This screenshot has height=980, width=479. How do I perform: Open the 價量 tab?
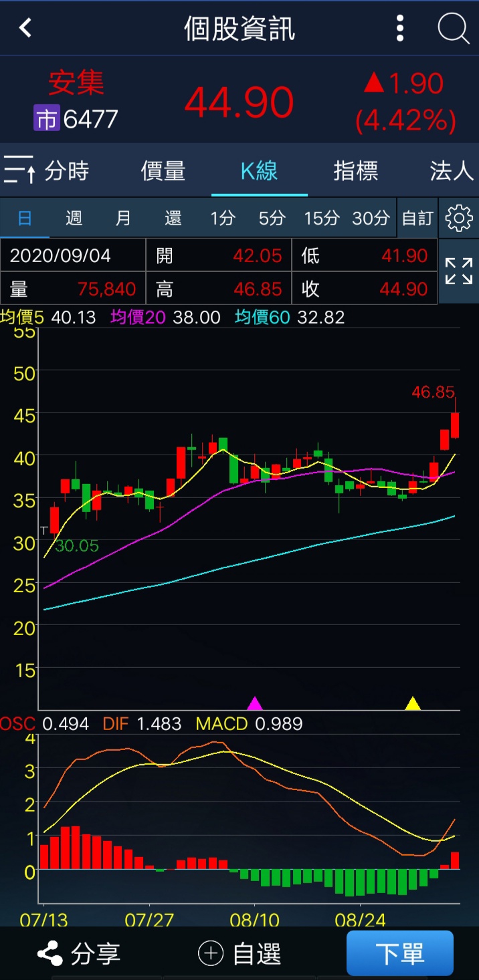pyautogui.click(x=163, y=171)
